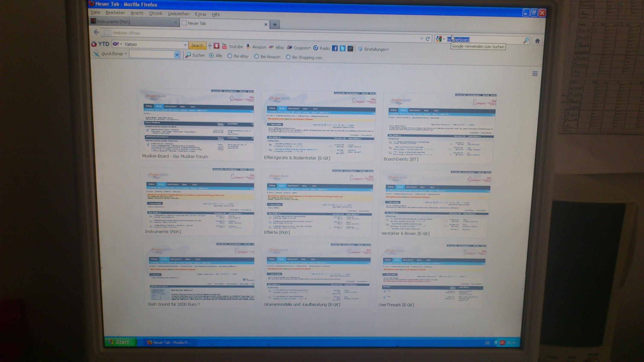Open a new tab with plus button

pos(275,25)
